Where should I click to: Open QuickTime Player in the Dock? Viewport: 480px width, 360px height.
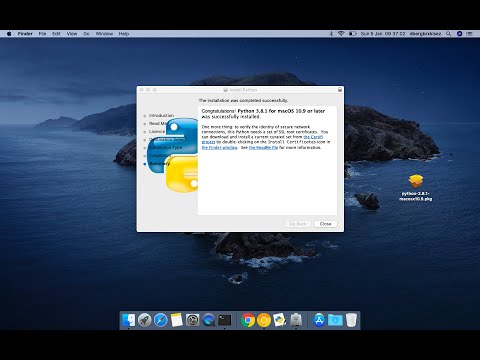[209, 320]
